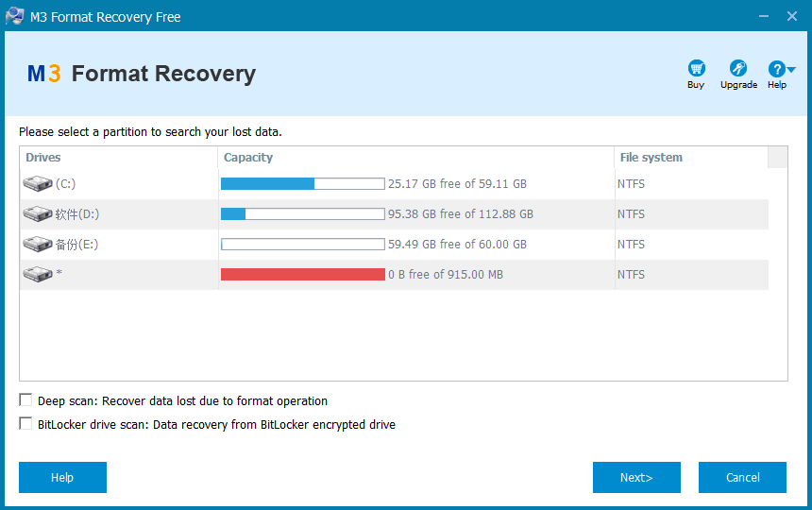Minimize the M3 Format Recovery window
812x510 pixels.
(763, 16)
